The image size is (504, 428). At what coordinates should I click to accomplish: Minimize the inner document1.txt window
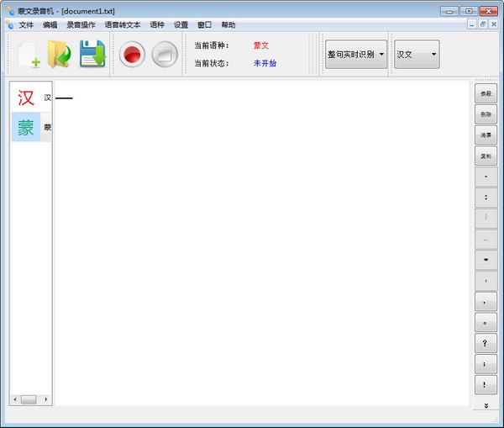point(471,24)
